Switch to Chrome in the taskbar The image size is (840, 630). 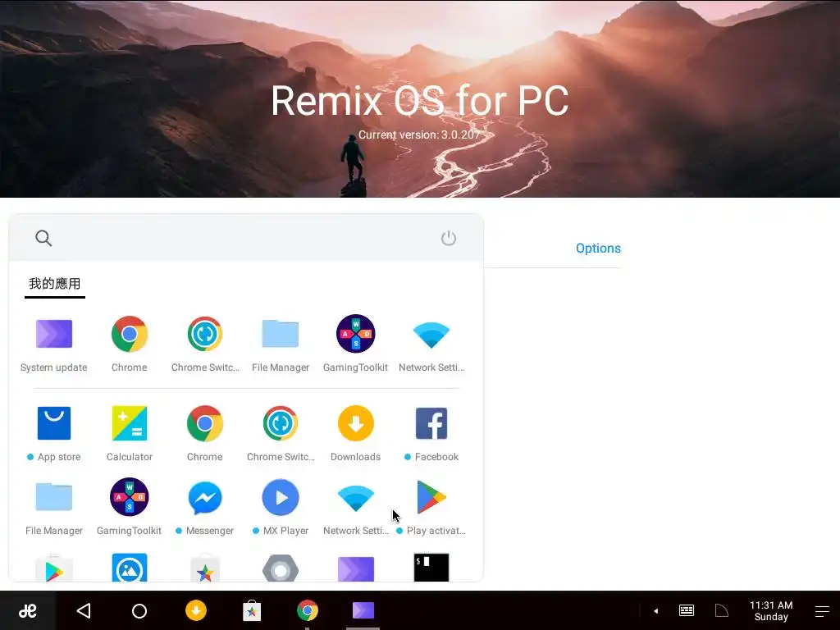308,610
